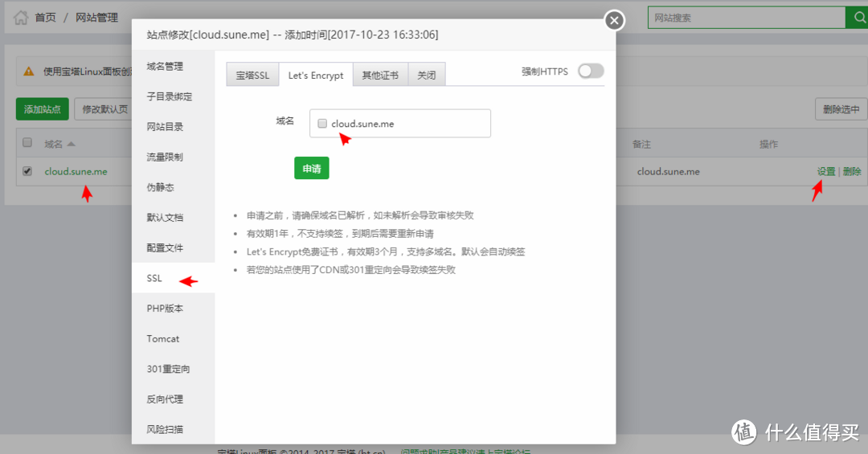Open the 其他证书 tab
The image size is (868, 454).
click(380, 75)
